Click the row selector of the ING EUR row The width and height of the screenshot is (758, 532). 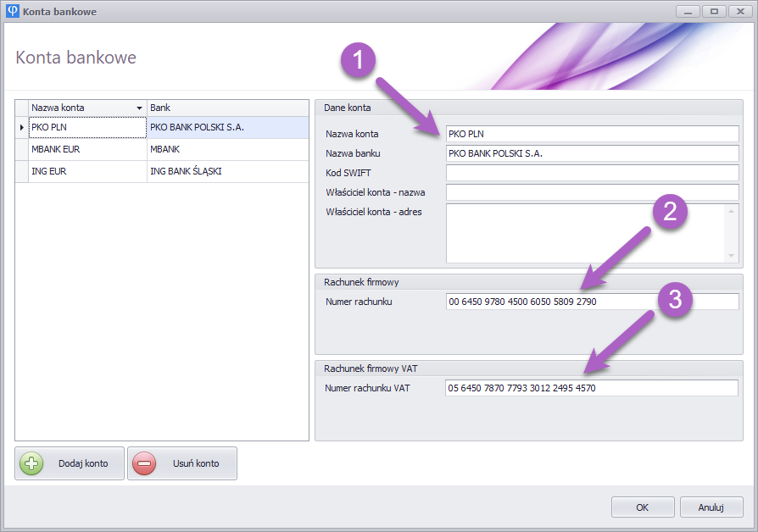(x=22, y=171)
